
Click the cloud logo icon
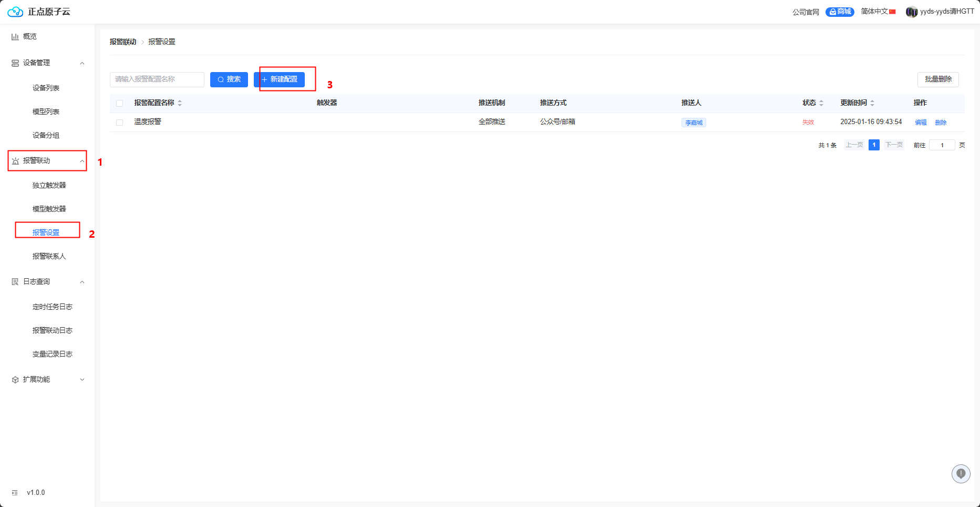pos(15,12)
